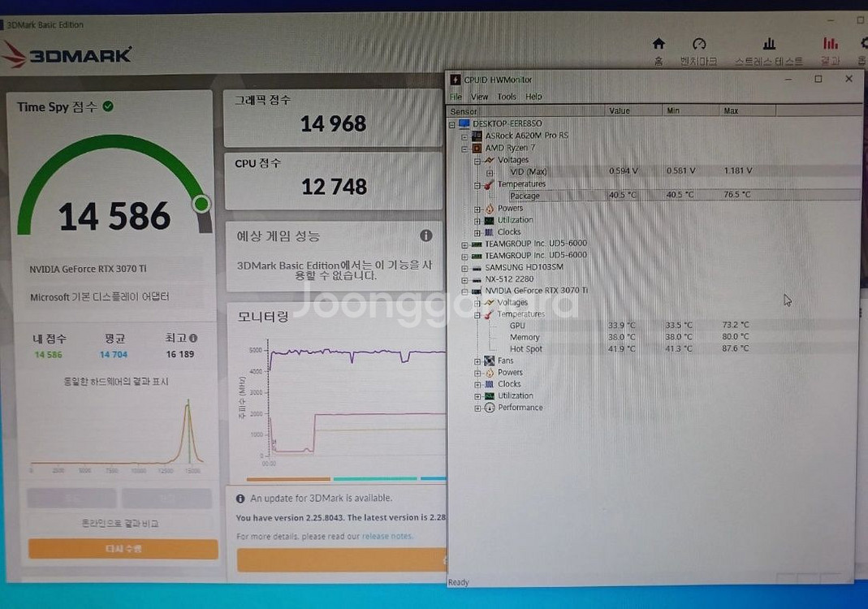Select the SAMSUNG HD103SM drive icon
868x609 pixels.
coord(477,267)
